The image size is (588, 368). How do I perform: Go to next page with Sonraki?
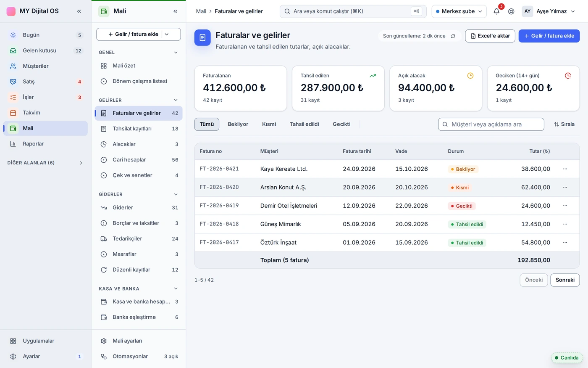(x=565, y=280)
